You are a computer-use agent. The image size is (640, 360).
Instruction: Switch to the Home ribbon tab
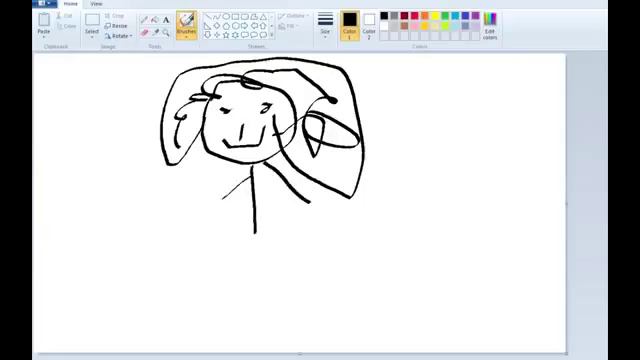[71, 4]
